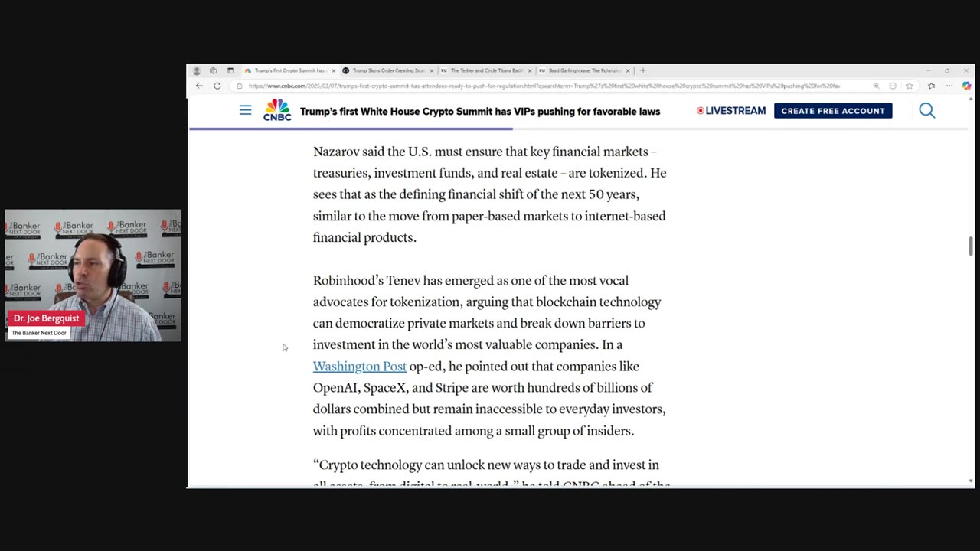This screenshot has height=551, width=980.
Task: Open the reader view icon in the address bar
Action: [x=893, y=86]
